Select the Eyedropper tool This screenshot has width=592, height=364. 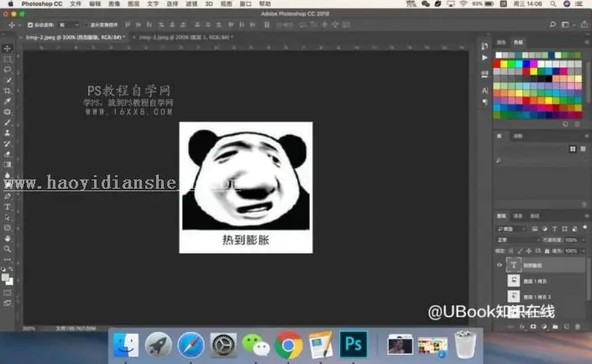[x=8, y=101]
